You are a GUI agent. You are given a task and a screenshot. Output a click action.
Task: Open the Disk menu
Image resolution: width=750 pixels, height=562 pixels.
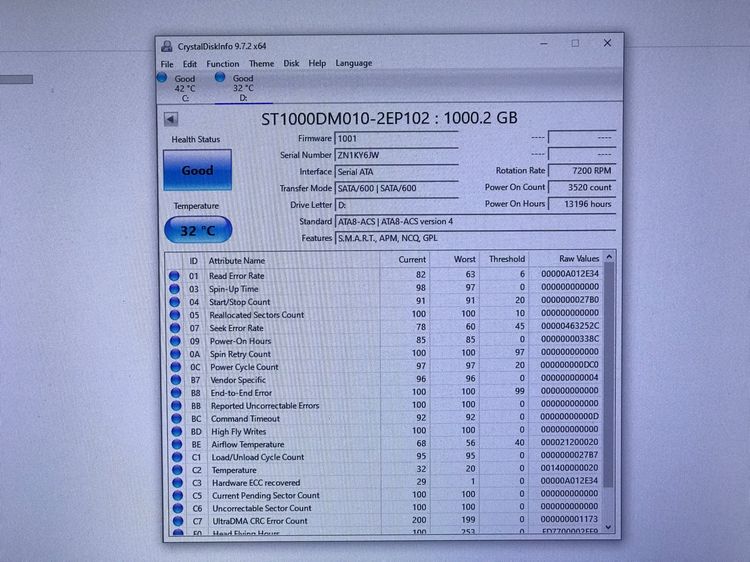[291, 63]
